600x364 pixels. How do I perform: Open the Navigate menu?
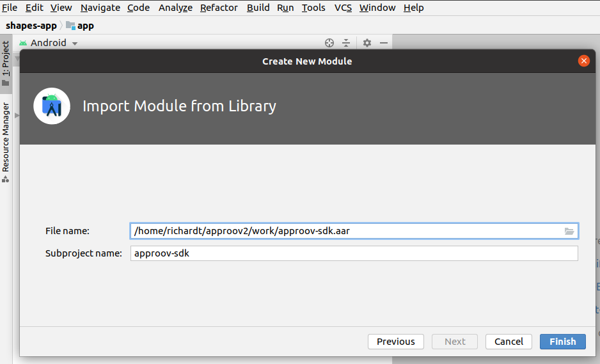click(x=100, y=8)
